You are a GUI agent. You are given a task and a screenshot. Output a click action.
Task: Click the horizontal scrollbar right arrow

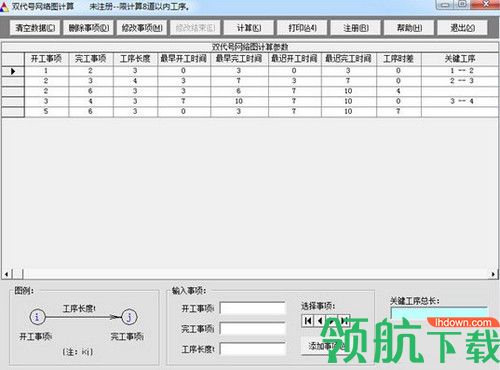pos(493,274)
